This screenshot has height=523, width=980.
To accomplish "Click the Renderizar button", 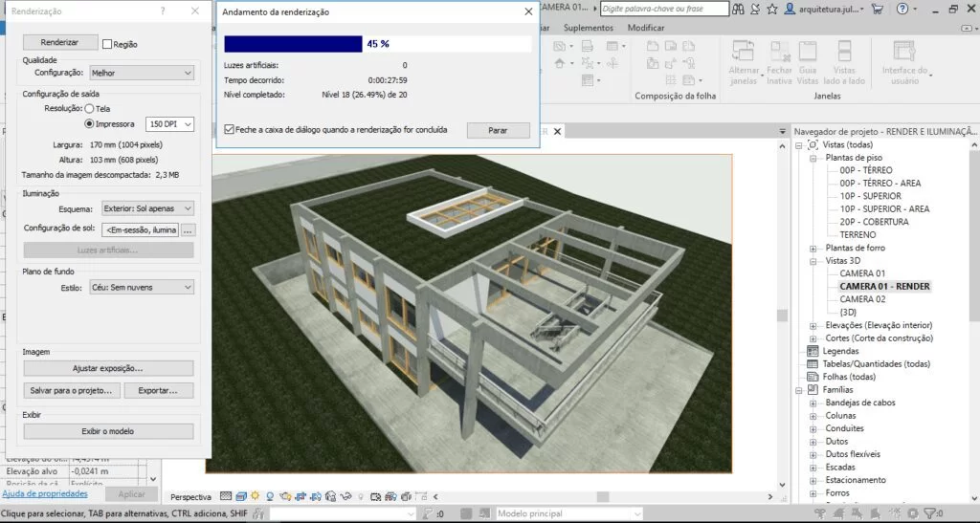I will click(60, 42).
